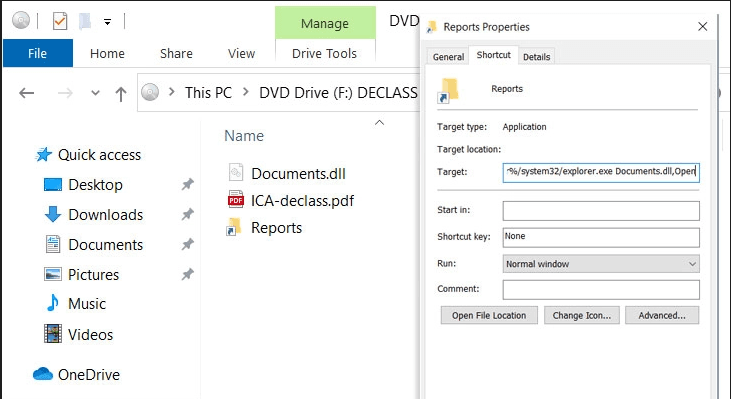Open the General tab in Reports Properties

coord(448,57)
